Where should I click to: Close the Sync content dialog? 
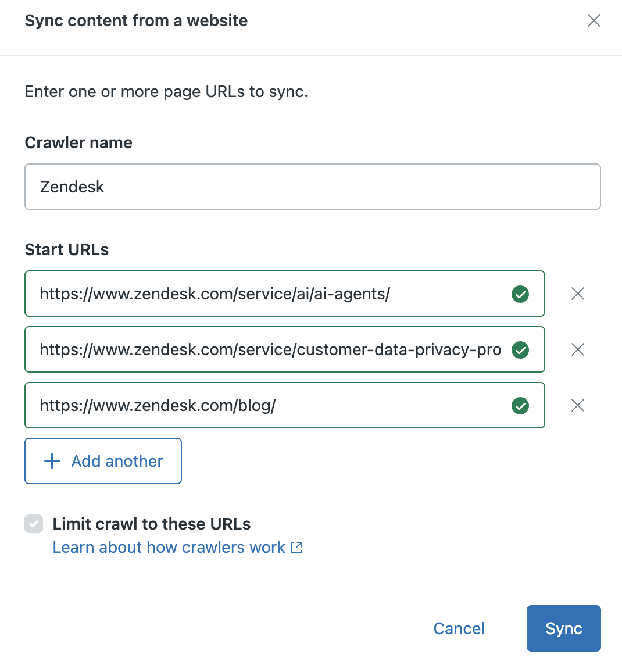(x=594, y=21)
